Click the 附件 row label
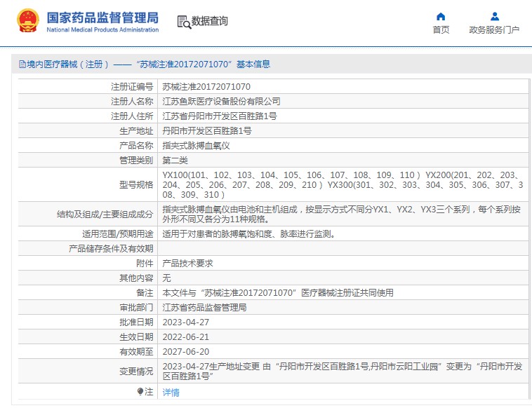This screenshot has width=532, height=408. [x=145, y=264]
